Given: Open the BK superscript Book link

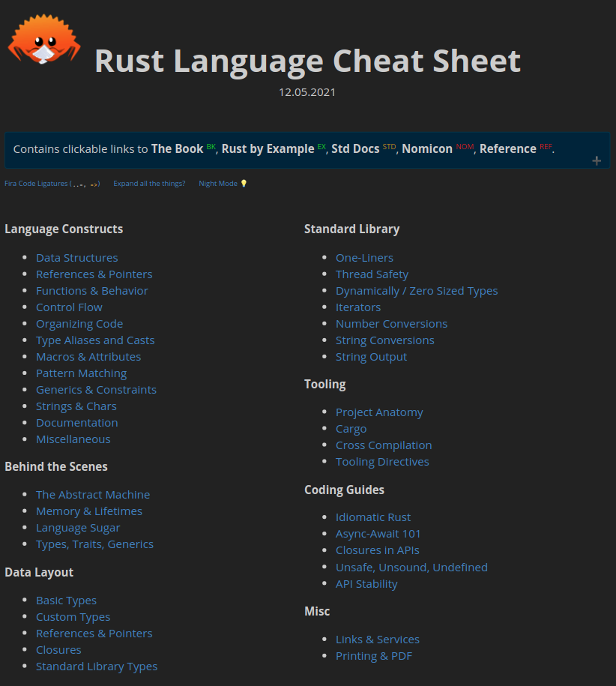Looking at the screenshot, I should [x=211, y=146].
